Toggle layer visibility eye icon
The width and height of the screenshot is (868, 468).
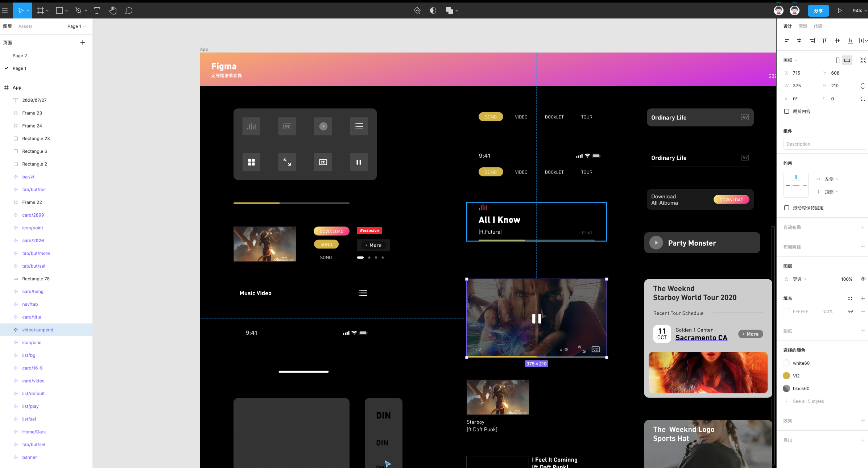click(x=863, y=279)
